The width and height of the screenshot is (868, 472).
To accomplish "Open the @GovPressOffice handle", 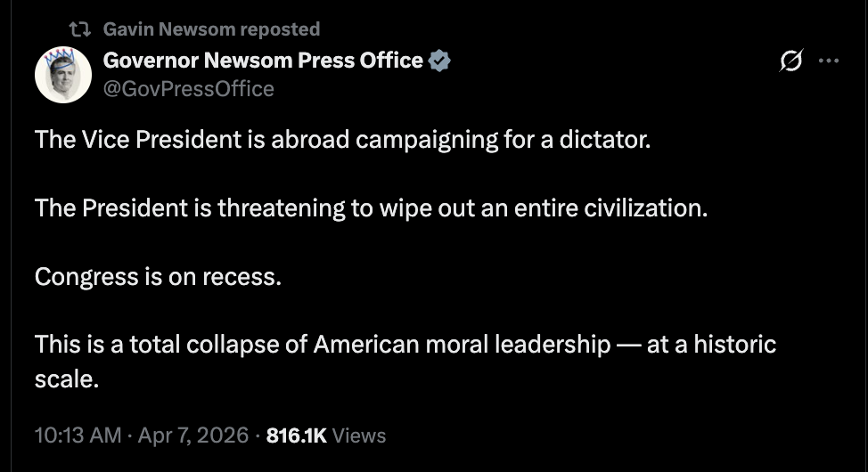I will coord(189,88).
